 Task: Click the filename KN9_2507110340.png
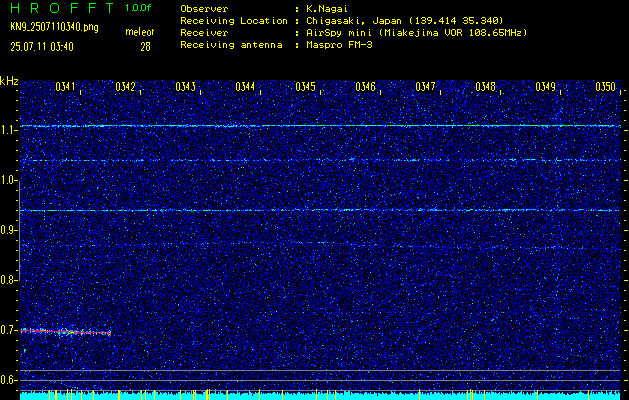pyautogui.click(x=54, y=28)
